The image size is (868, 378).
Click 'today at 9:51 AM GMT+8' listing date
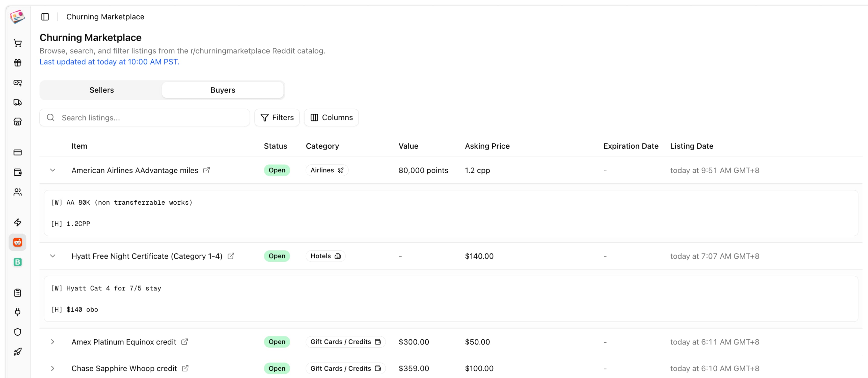pos(714,170)
